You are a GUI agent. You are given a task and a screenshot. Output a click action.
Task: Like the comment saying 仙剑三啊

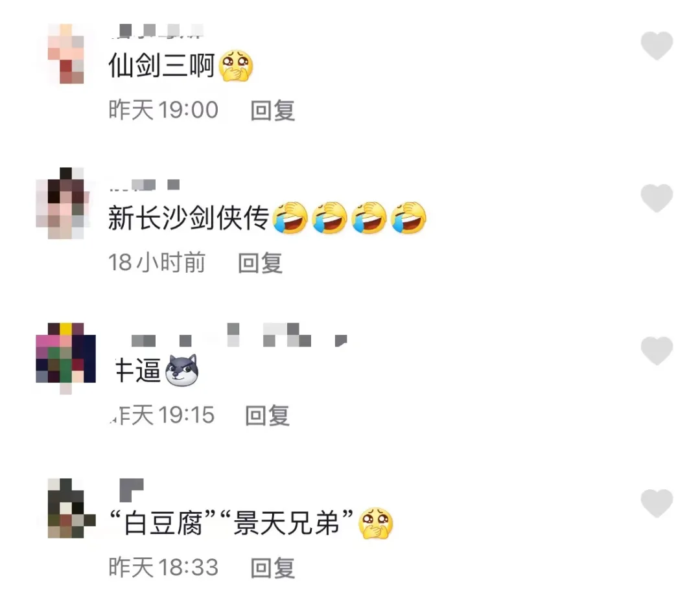point(657,45)
